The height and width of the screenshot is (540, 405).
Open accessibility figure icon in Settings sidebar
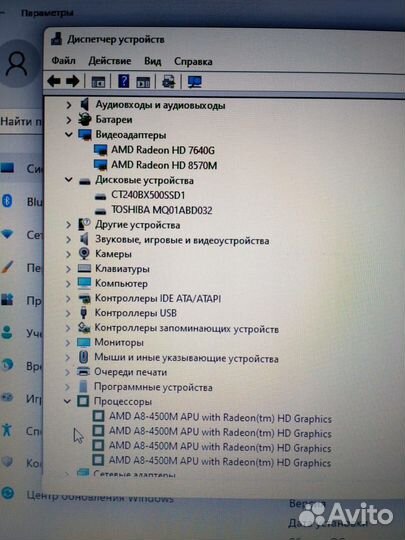tap(7, 430)
